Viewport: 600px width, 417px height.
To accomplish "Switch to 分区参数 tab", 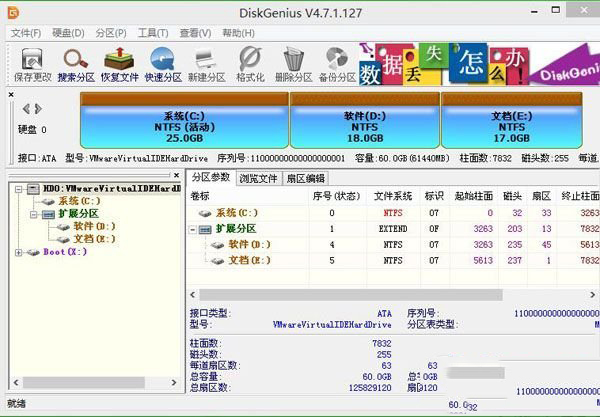I will coord(211,178).
